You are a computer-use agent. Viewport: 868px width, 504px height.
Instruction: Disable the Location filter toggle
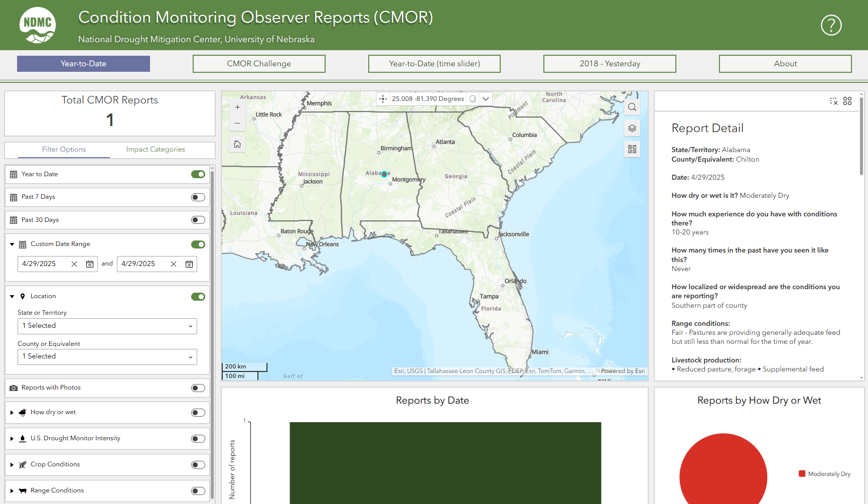pyautogui.click(x=198, y=297)
